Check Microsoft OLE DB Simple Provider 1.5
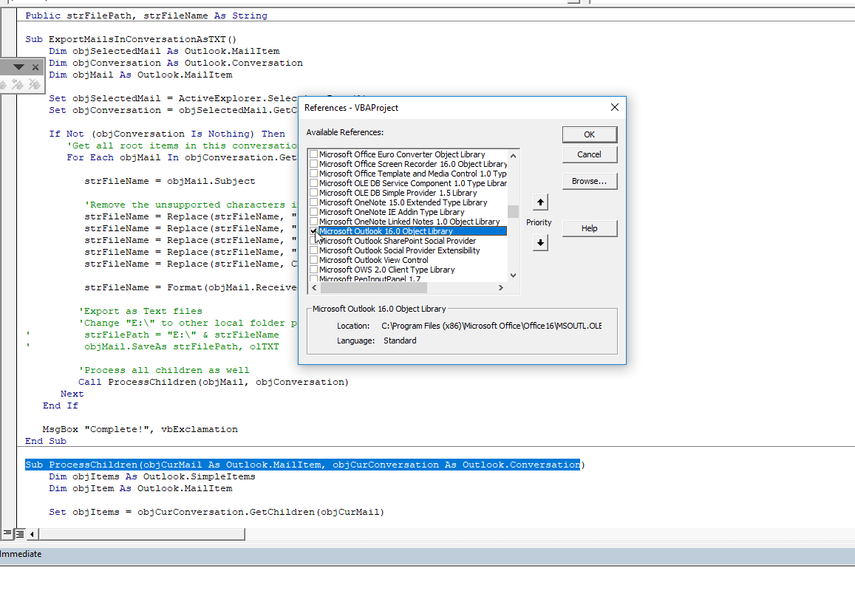855x616 pixels. 313,193
